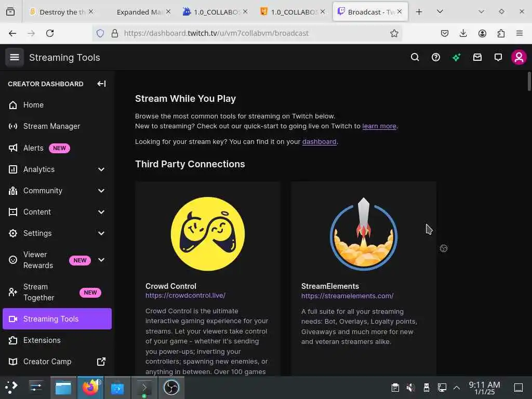Open Alerts in the sidebar

coord(57,148)
